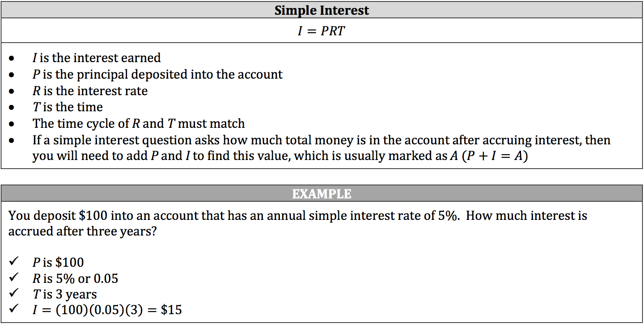Click the bullet before "The time cycle" line
The width and height of the screenshot is (644, 324).
12,124
